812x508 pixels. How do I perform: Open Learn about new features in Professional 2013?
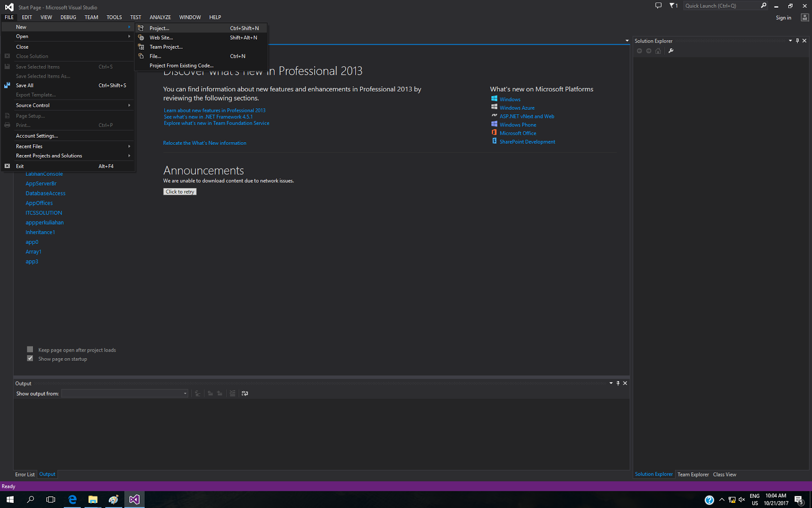[215, 110]
